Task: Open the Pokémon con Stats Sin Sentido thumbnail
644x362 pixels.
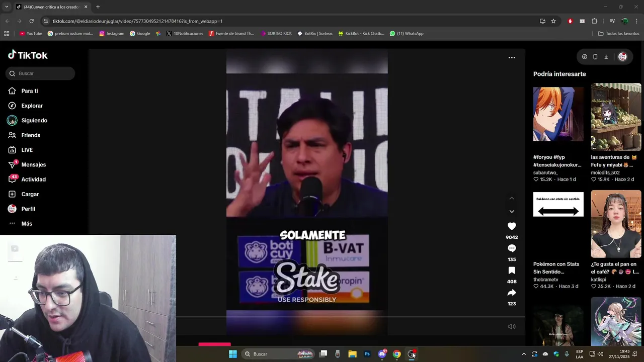Action: [x=558, y=205]
